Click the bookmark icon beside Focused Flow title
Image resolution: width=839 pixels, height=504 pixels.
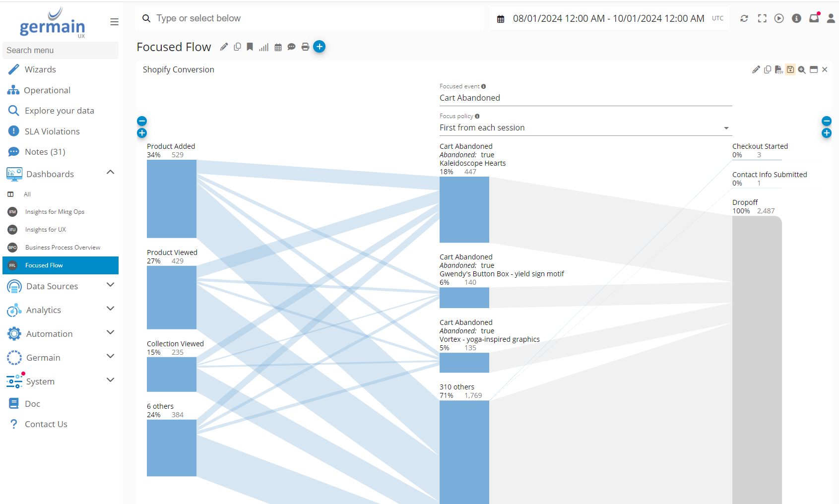tap(250, 47)
